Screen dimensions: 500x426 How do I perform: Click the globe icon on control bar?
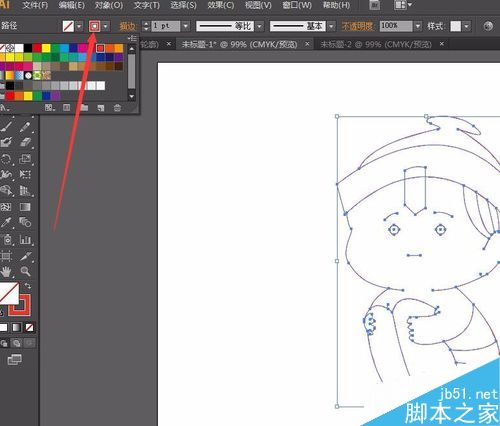(488, 26)
